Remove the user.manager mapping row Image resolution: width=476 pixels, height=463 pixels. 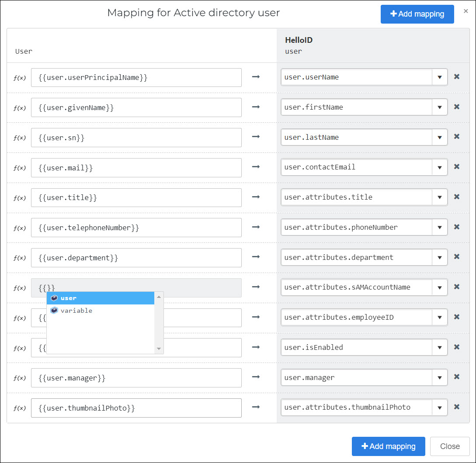click(x=457, y=377)
